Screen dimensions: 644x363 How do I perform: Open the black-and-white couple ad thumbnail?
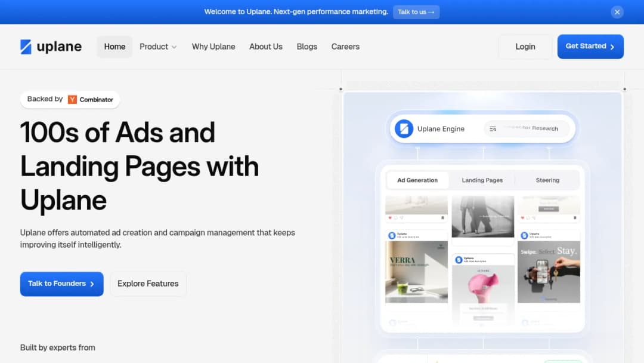click(x=483, y=217)
